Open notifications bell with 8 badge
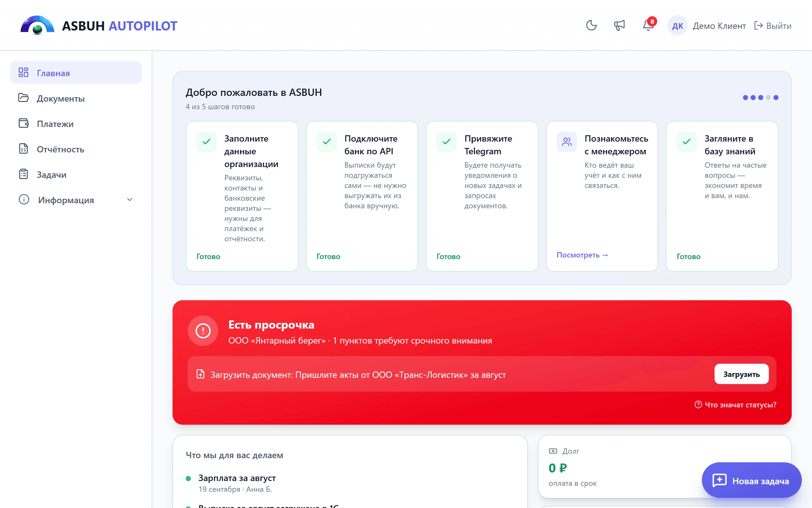The image size is (812, 508). [x=649, y=25]
